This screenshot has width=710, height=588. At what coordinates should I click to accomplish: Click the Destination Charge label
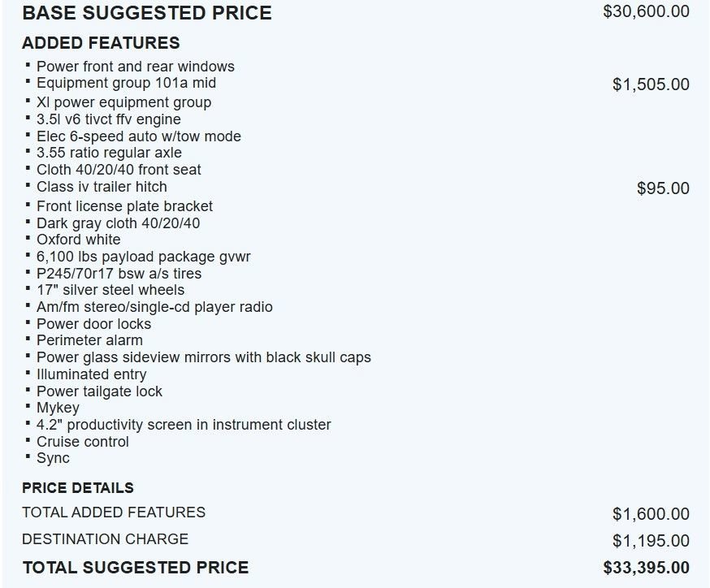[105, 539]
